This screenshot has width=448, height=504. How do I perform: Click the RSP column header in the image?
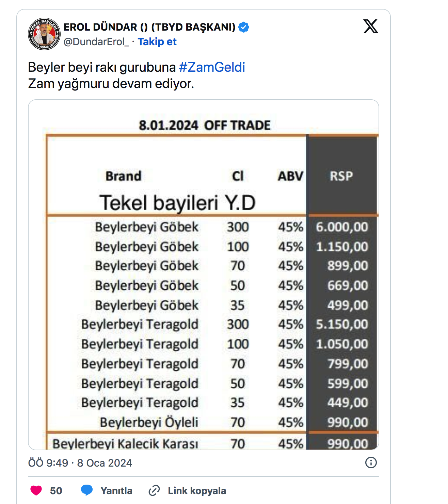point(341,176)
